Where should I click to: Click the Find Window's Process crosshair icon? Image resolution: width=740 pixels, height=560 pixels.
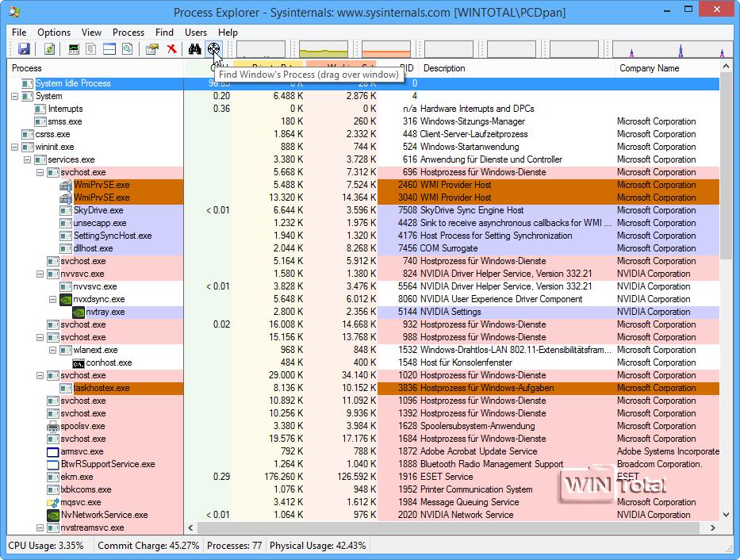pyautogui.click(x=213, y=49)
